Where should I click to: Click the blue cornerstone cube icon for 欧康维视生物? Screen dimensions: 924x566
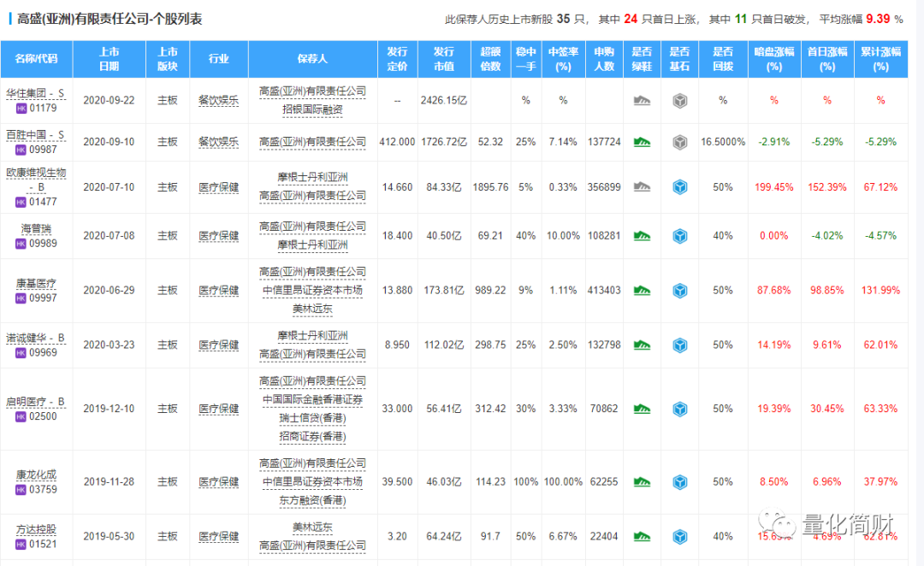(680, 186)
